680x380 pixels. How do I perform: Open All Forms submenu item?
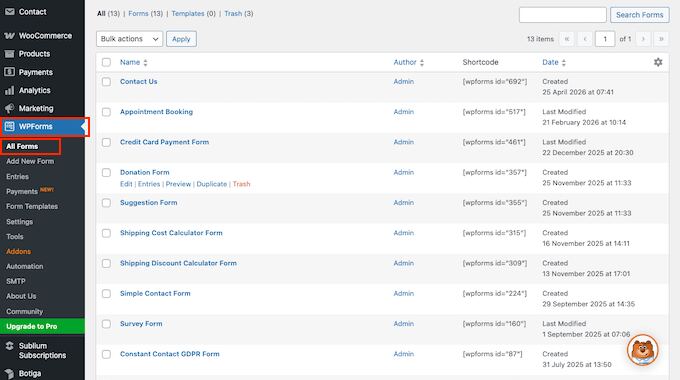point(22,147)
